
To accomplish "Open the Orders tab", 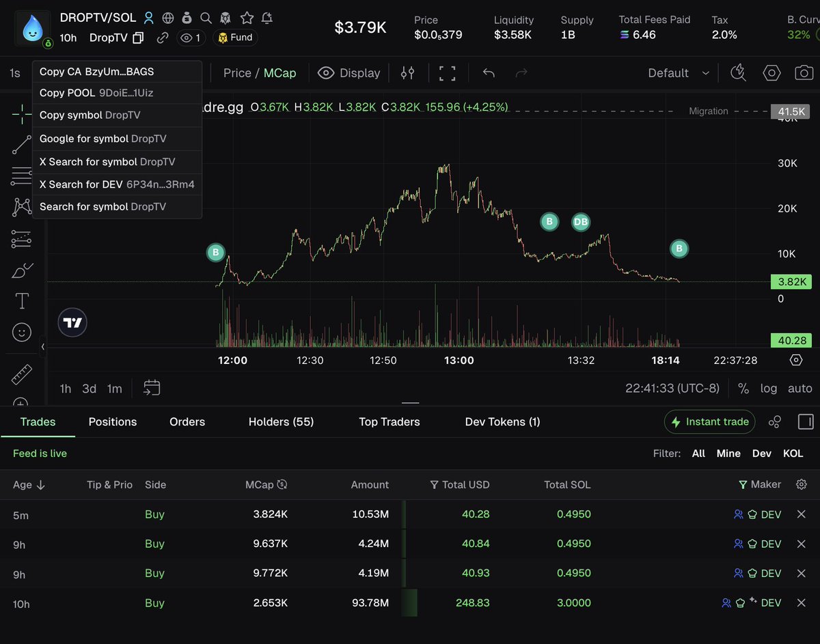I will 187,422.
